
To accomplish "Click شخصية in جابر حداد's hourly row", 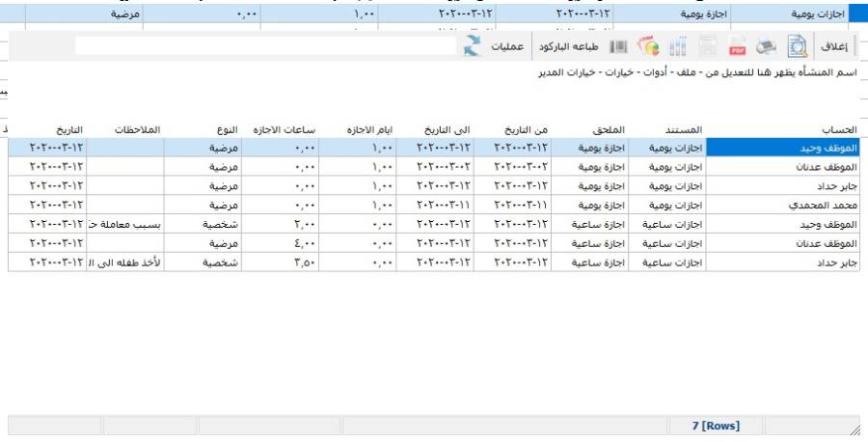I will (x=203, y=263).
